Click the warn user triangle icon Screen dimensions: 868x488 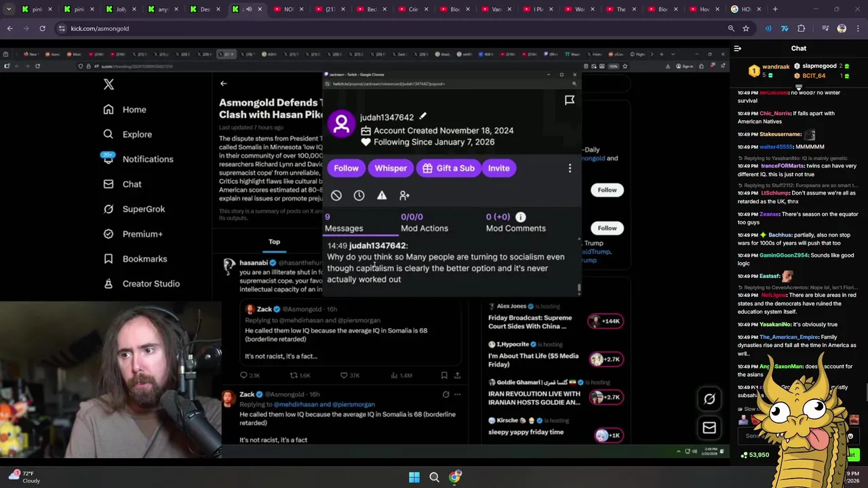(x=382, y=195)
